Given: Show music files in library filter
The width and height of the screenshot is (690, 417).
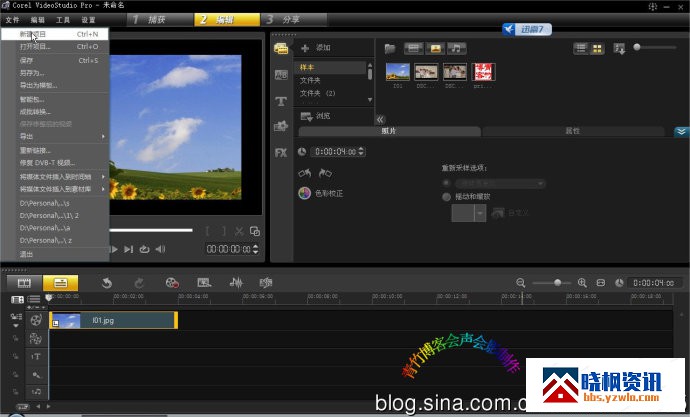Looking at the screenshot, I should coord(456,48).
